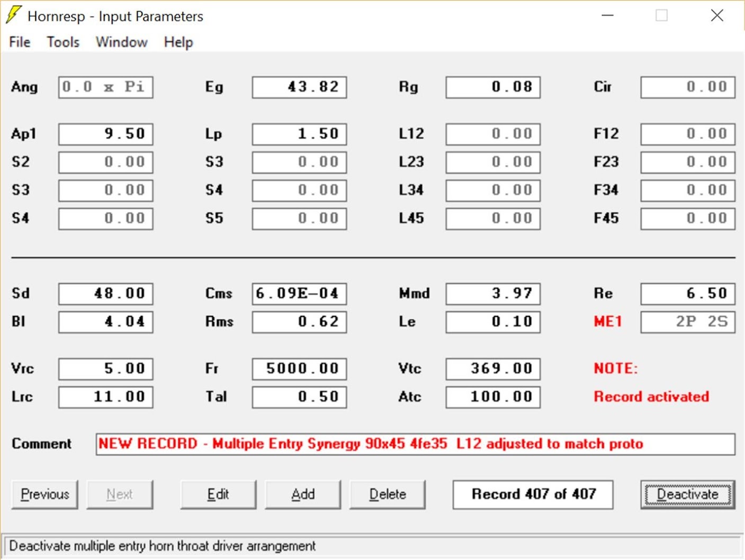
Task: Go to the Previous record
Action: point(44,494)
